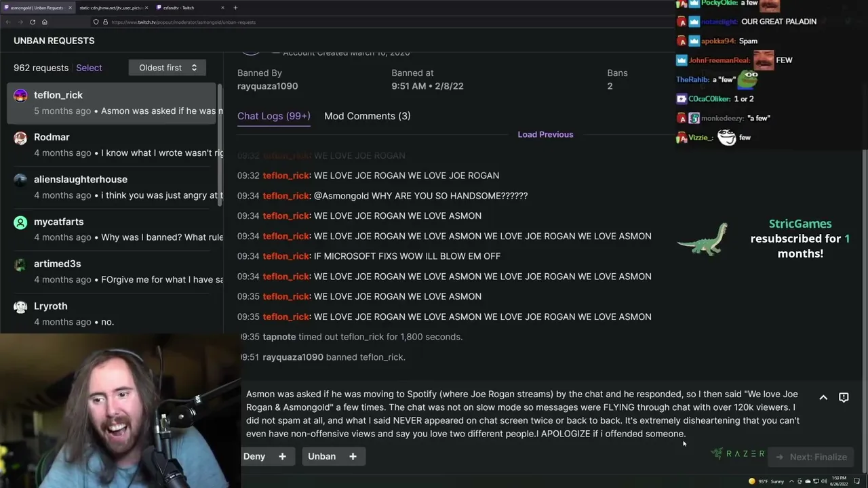This screenshot has height=488, width=868.
Task: Switch to the Mod Comments (3) tab
Action: (x=367, y=116)
